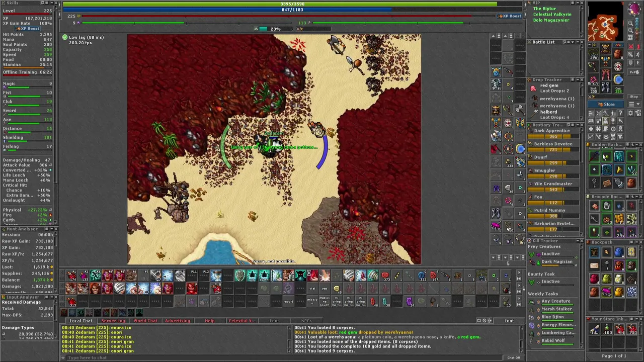
Task: Toggle the shield defensive mode icon
Action: click(x=631, y=63)
